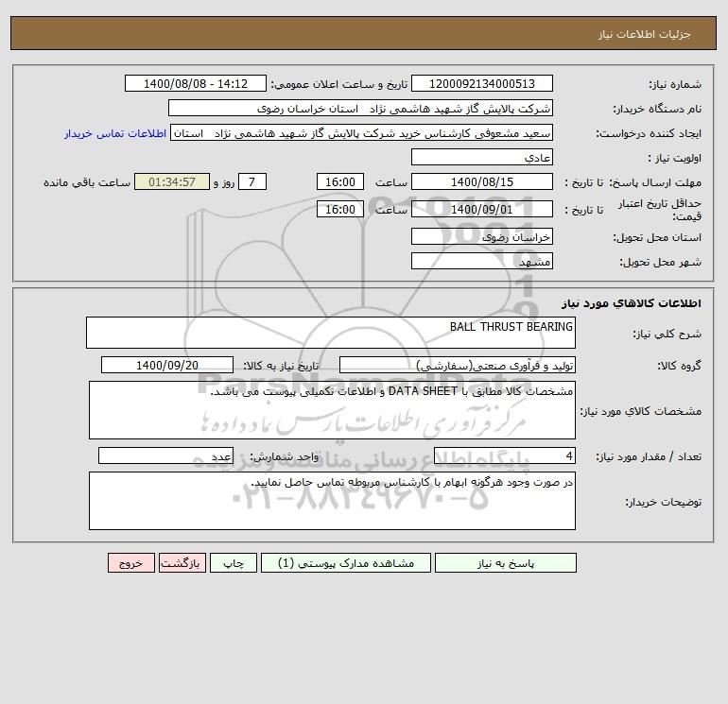
Task: Click the مهلت ارسال پاسخ label
Action: coord(655,182)
